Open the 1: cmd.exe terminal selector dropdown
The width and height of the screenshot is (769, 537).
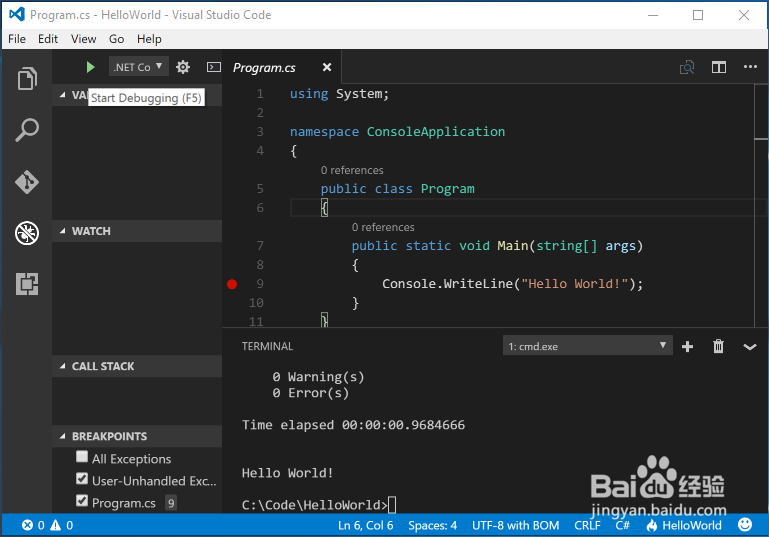588,346
